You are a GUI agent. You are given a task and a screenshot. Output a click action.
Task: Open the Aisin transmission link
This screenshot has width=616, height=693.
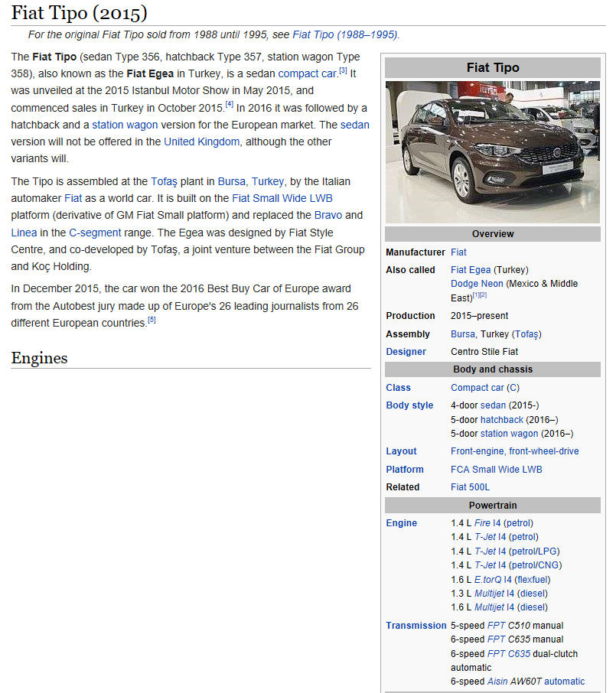(x=497, y=682)
